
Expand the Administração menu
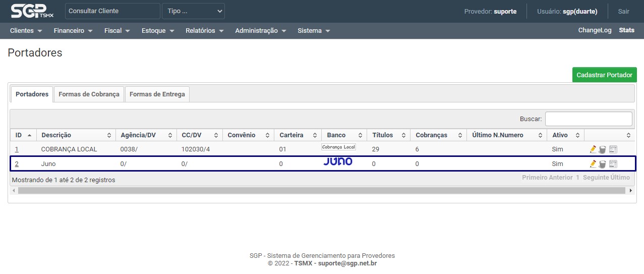[x=260, y=31]
